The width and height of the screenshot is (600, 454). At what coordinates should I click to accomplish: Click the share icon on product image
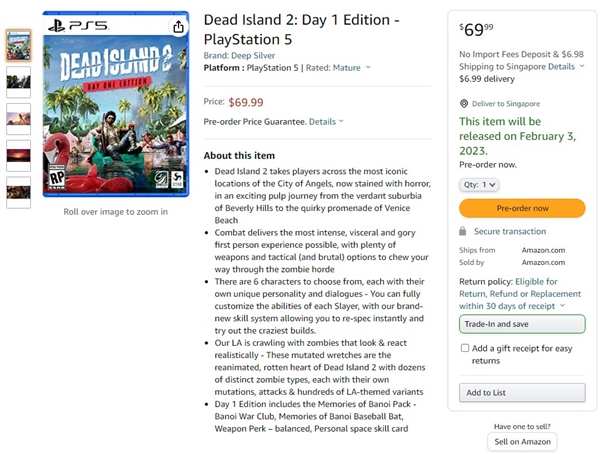[x=178, y=27]
